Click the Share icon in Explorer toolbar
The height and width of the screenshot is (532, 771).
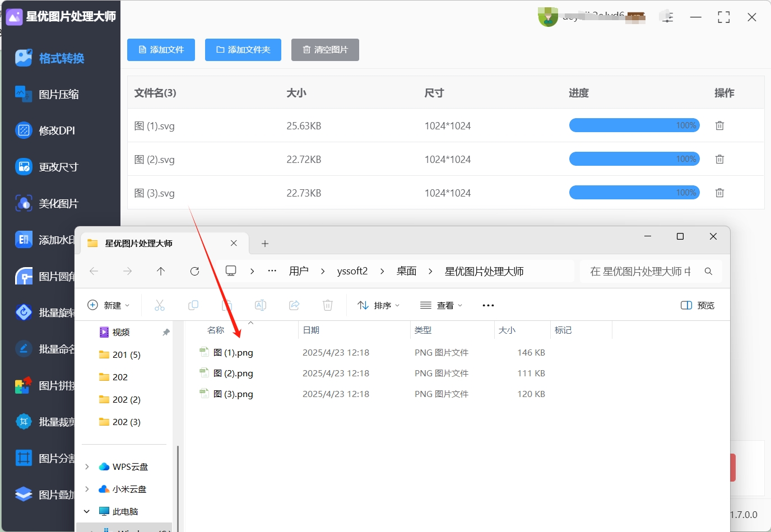click(294, 305)
